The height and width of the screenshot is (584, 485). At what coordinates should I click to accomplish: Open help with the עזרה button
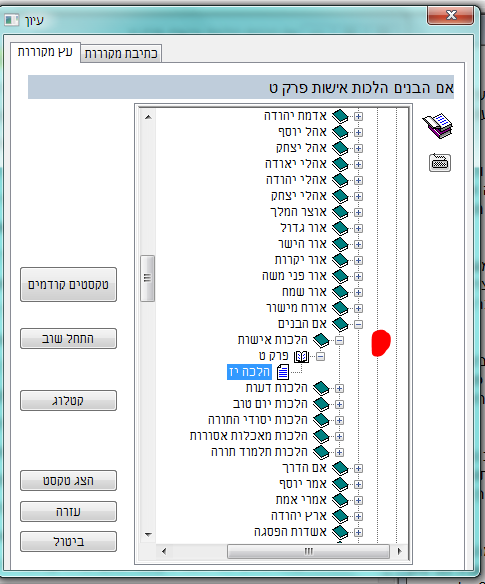point(69,512)
